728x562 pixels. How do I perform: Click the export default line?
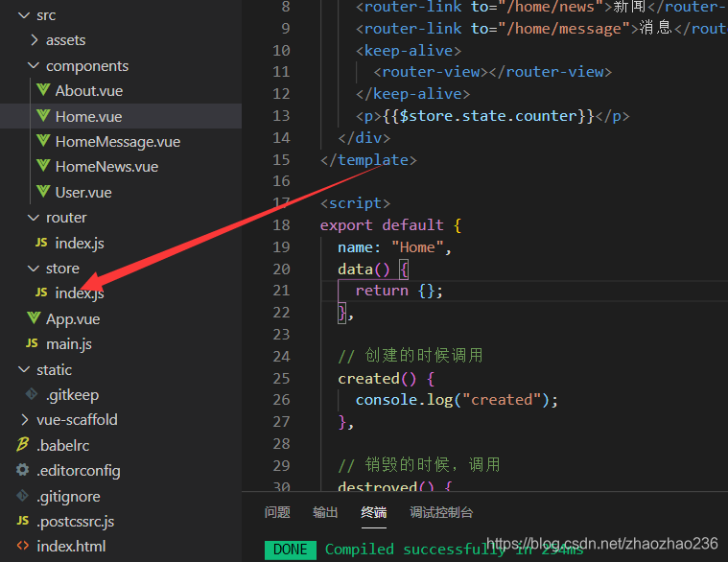point(390,225)
